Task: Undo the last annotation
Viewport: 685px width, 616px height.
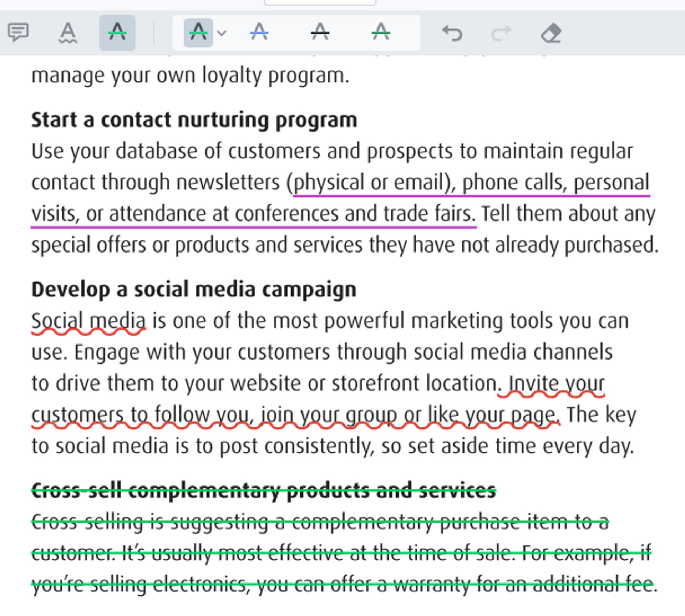Action: click(x=452, y=33)
